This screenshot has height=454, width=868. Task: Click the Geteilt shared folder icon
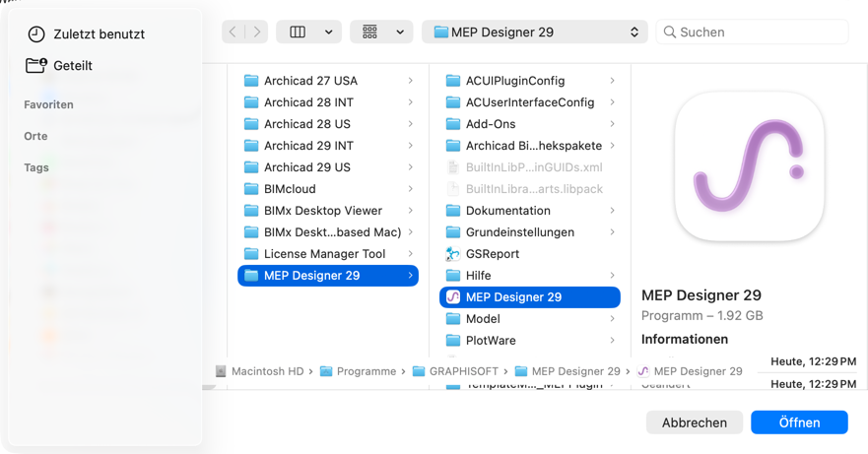tap(36, 65)
